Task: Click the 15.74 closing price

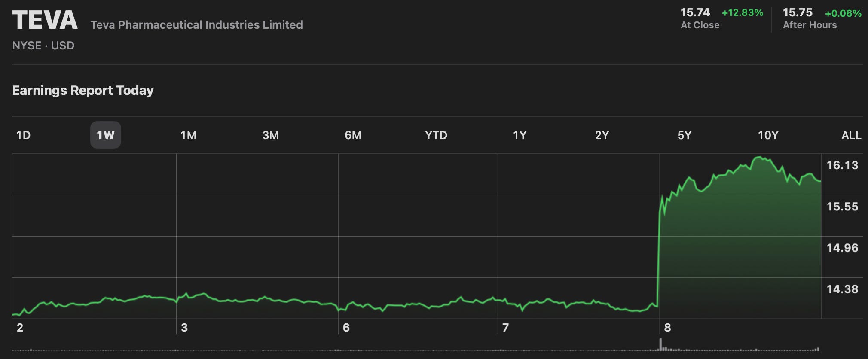Action: coord(695,12)
